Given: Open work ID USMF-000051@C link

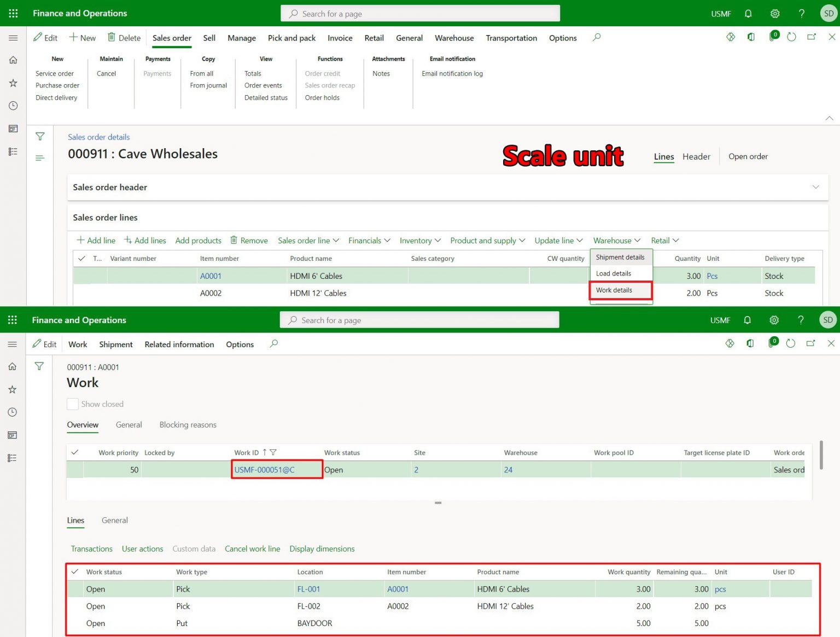Looking at the screenshot, I should click(265, 470).
